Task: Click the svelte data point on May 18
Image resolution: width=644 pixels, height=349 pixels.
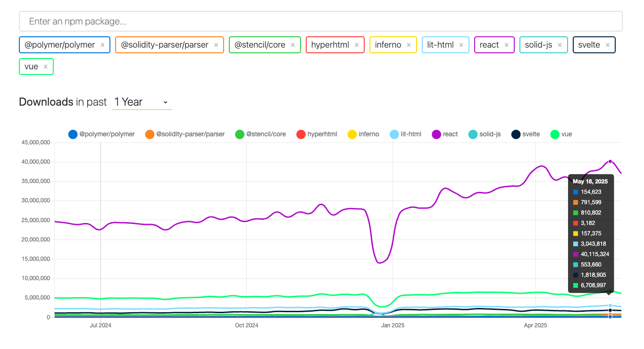Action: (x=610, y=310)
